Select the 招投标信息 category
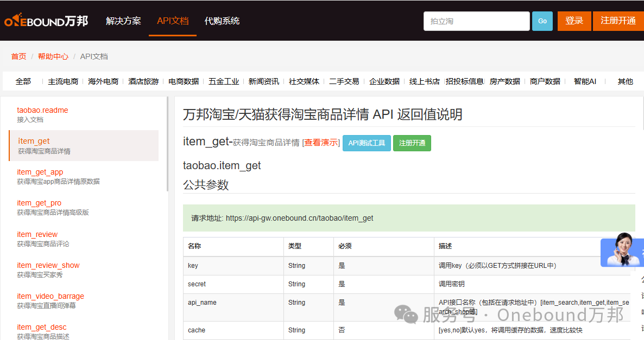 tap(464, 82)
